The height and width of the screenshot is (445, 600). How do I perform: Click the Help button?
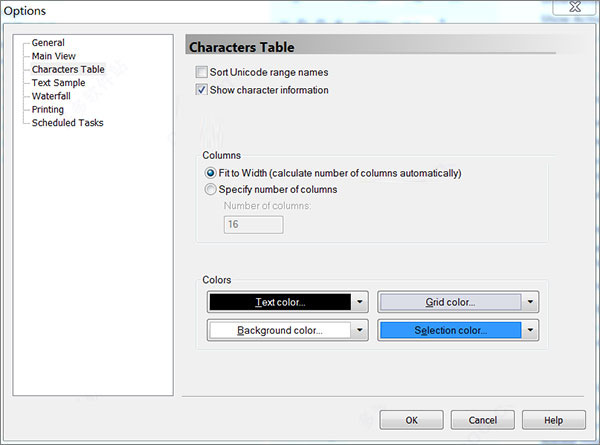pos(554,420)
